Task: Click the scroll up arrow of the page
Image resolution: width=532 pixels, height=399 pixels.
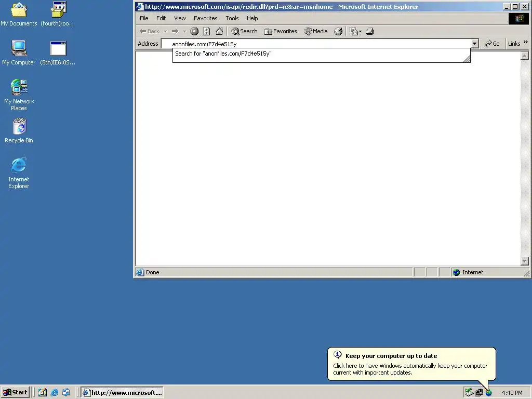Action: (x=525, y=55)
